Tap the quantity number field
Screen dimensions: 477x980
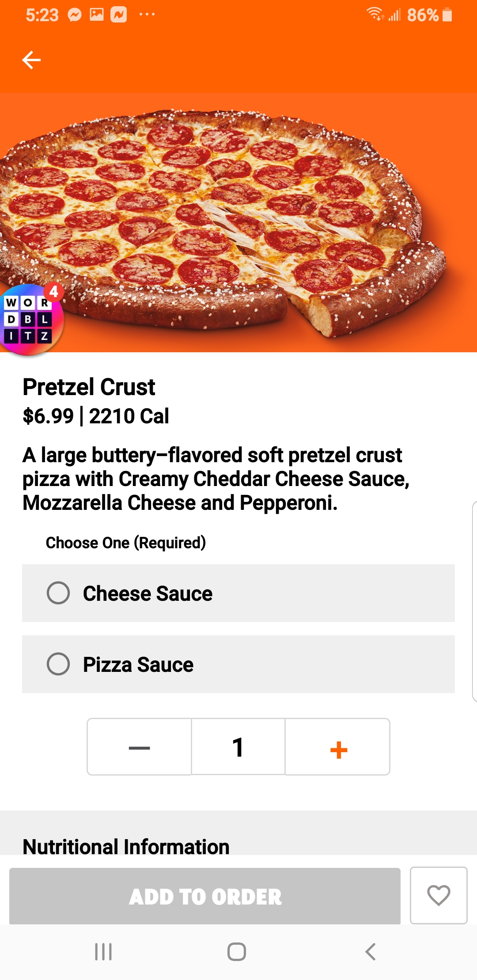click(x=238, y=747)
